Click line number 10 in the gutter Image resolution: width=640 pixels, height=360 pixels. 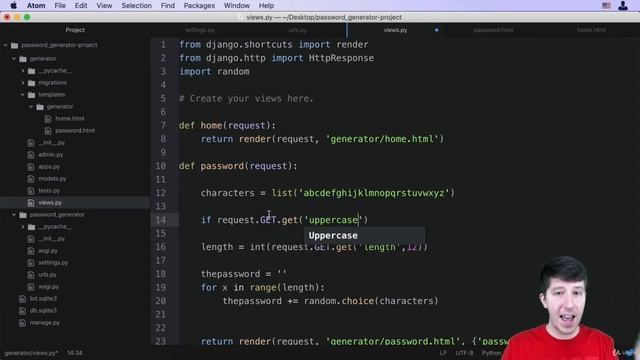[x=160, y=166]
